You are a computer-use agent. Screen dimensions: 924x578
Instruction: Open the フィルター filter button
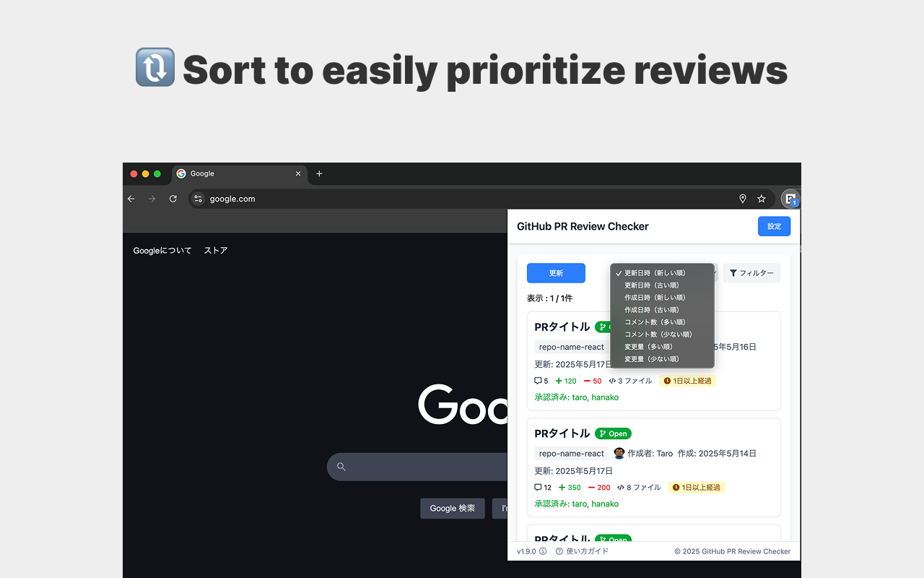(751, 273)
